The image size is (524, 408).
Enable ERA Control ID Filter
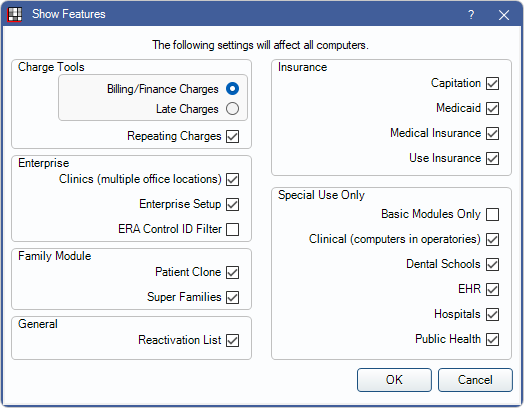tap(232, 230)
